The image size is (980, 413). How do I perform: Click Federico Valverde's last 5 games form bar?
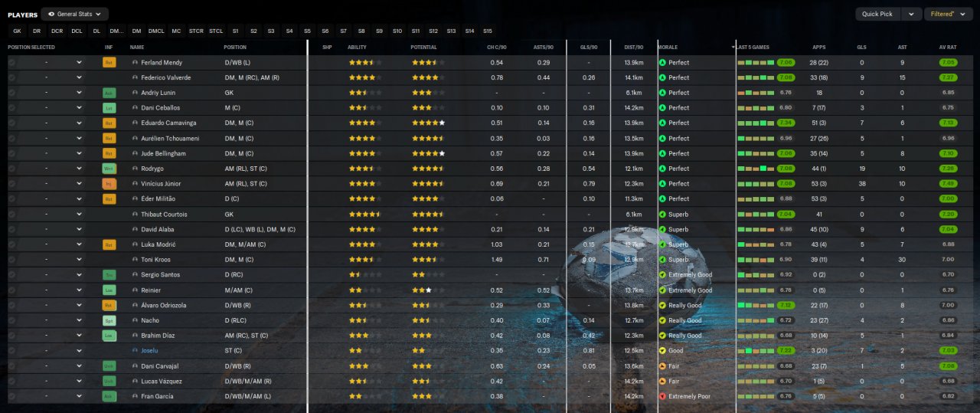755,77
